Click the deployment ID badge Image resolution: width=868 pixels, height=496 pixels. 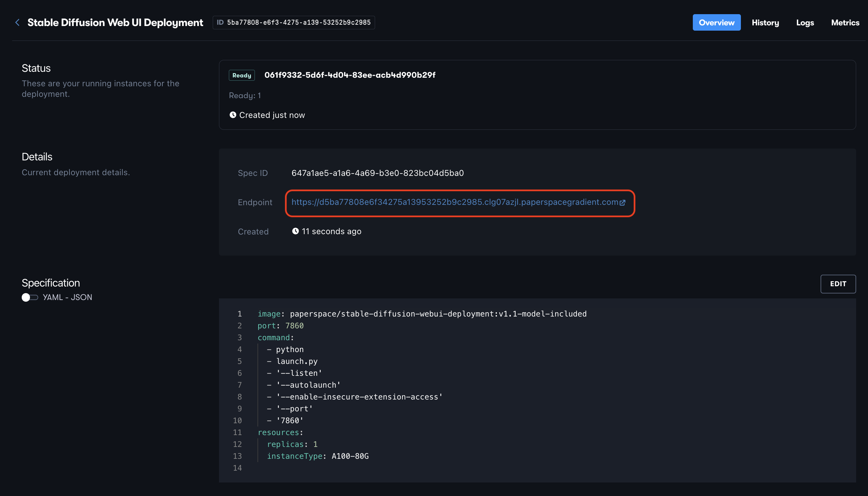tap(293, 22)
